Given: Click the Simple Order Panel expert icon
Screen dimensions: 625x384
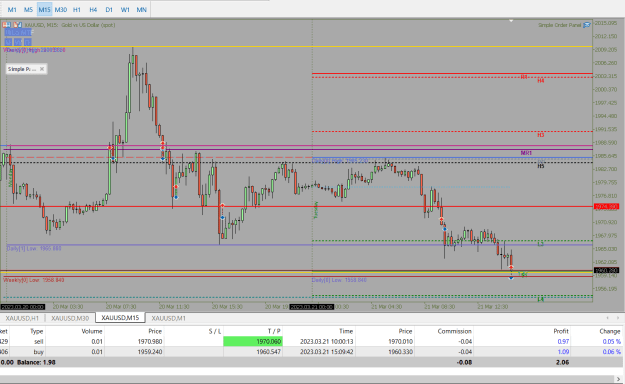Looking at the screenshot, I should coord(587,25).
